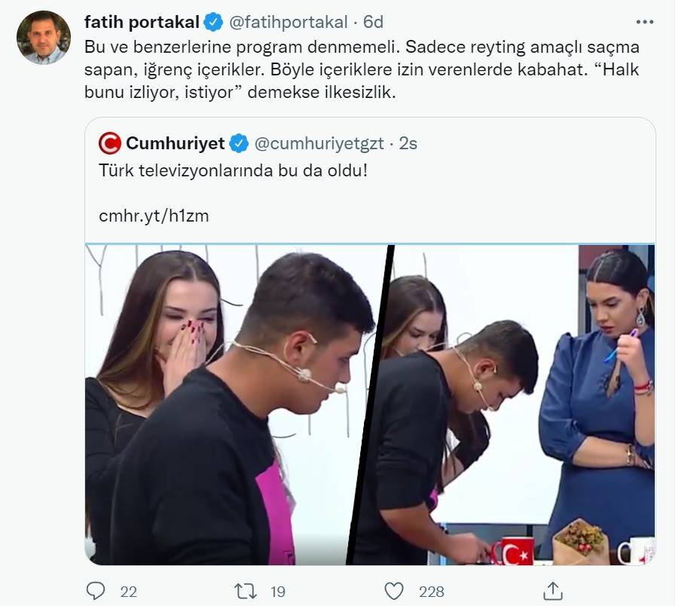Open fatih portakal profile picture
The image size is (700, 606).
click(44, 38)
